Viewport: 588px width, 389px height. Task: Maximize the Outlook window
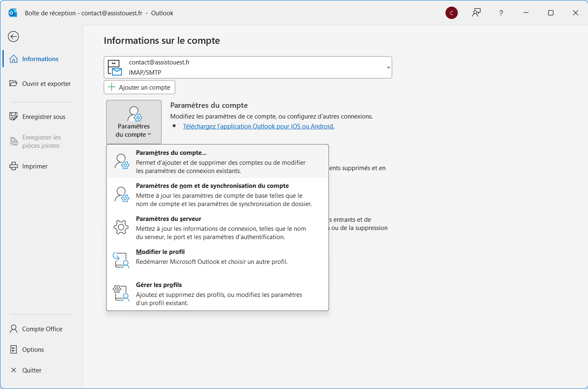point(551,13)
